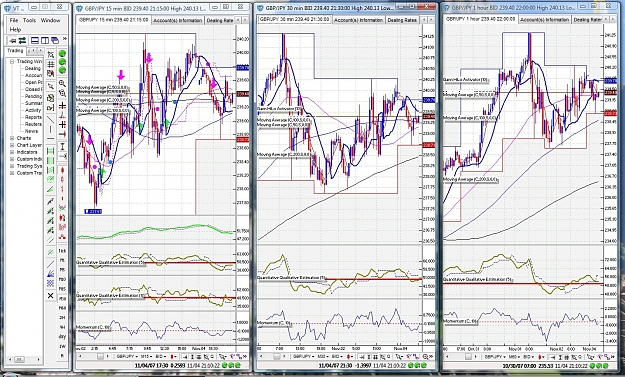The width and height of the screenshot is (625, 377).
Task: Expand the Chart Layer tree node
Action: pos(12,145)
